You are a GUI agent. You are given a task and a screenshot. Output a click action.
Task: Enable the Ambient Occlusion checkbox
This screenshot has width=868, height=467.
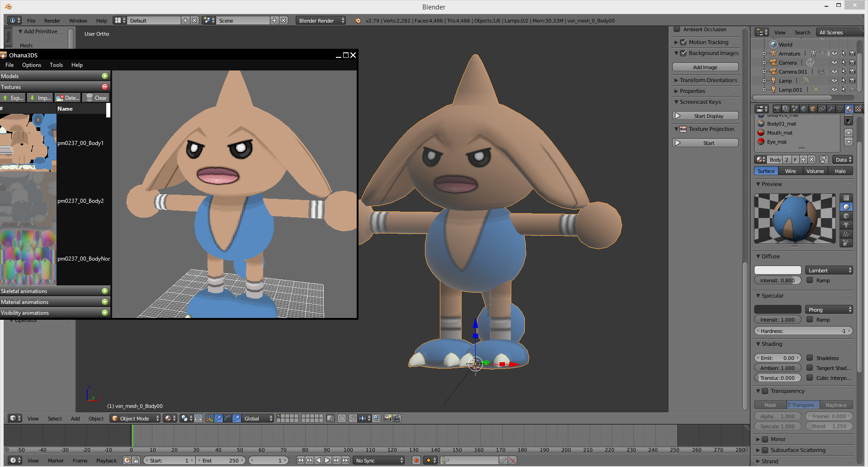677,29
